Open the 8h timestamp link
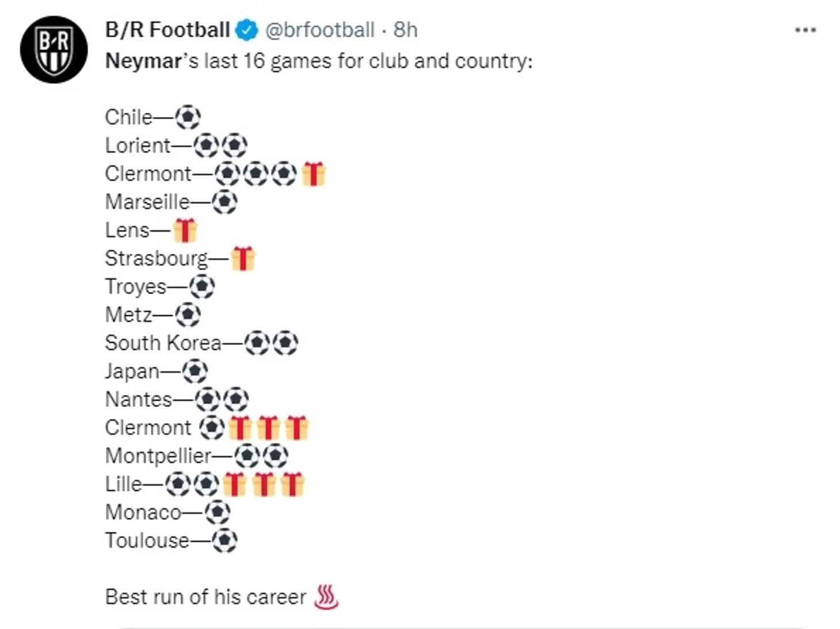 click(406, 30)
